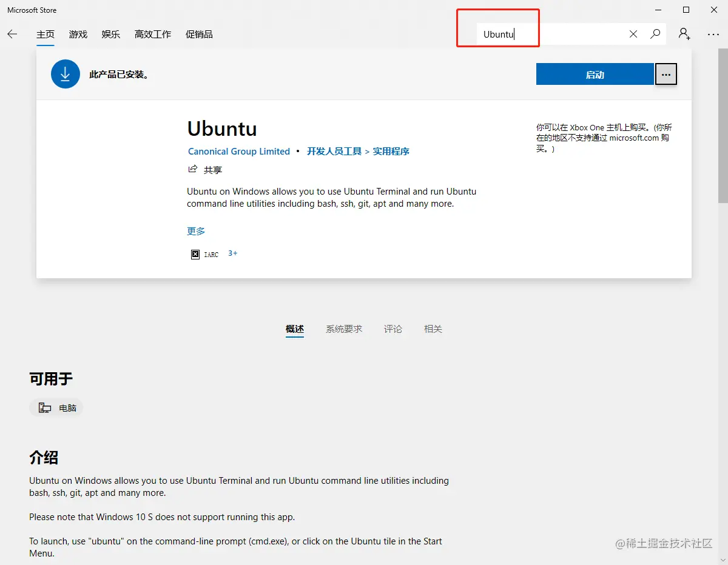The width and height of the screenshot is (728, 565).
Task: Click the blue download circle icon
Action: click(66, 74)
